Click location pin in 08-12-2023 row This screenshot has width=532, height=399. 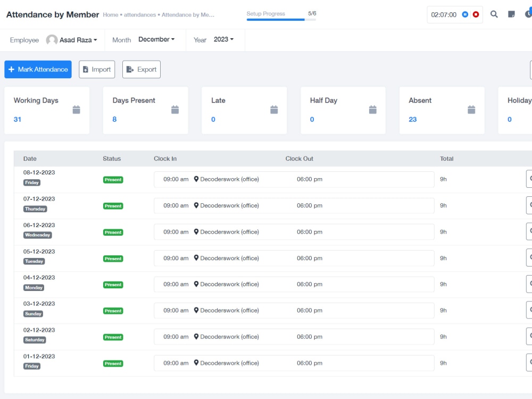196,179
